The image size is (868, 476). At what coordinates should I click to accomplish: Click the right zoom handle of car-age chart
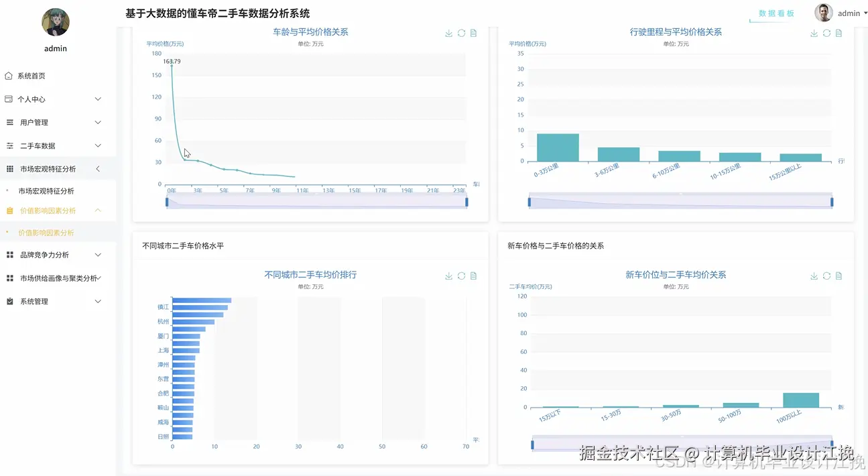click(467, 202)
